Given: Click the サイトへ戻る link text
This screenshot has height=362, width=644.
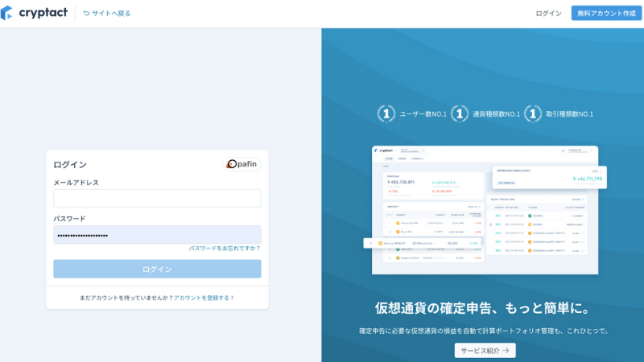Looking at the screenshot, I should [111, 13].
